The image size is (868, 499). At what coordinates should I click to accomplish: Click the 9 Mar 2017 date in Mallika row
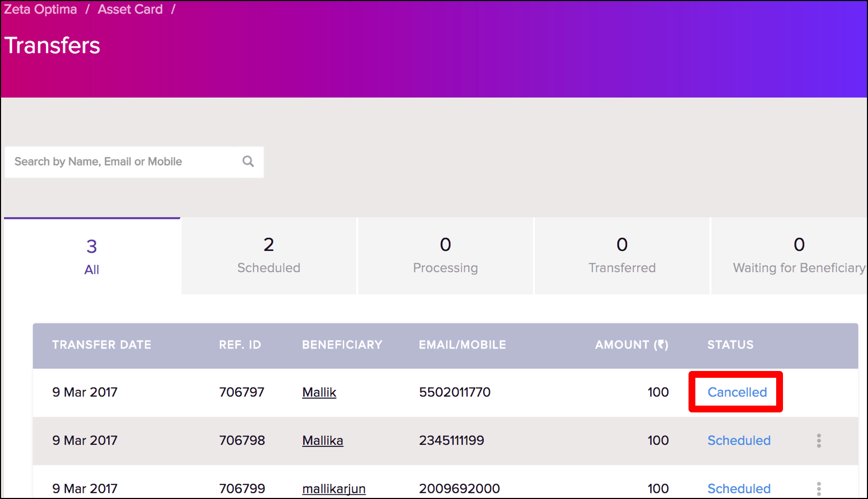pyautogui.click(x=85, y=441)
